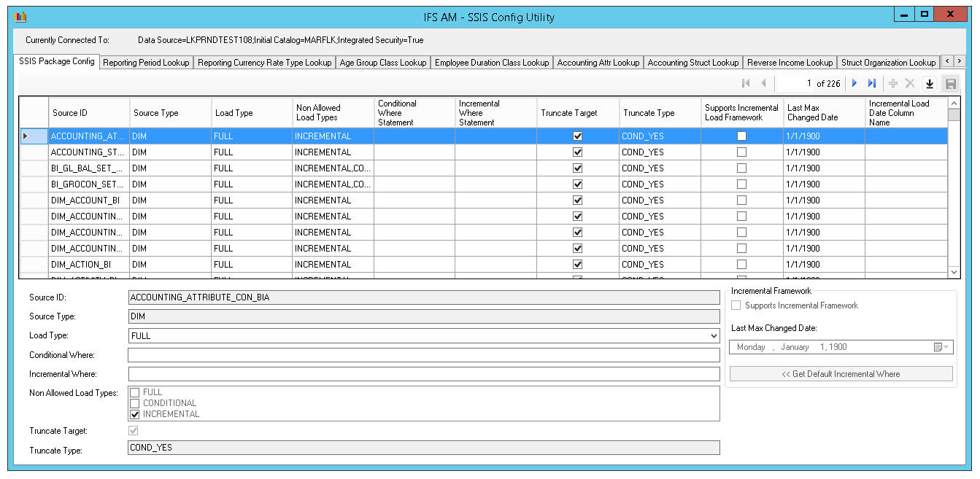Click the download/import arrow icon
The height and width of the screenshot is (479, 980).
(x=930, y=84)
